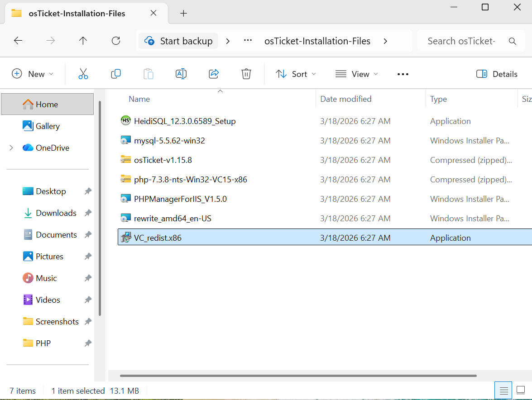Click the Copy icon in toolbar
Image resolution: width=532 pixels, height=400 pixels.
[116, 74]
